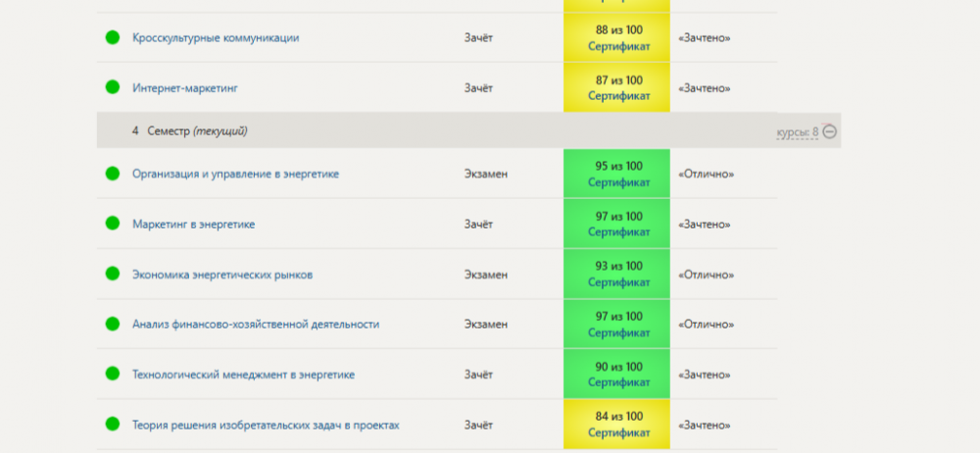Click 'Зачёт' type for Интернет-маркетинг
Image resolution: width=980 pixels, height=453 pixels.
[478, 87]
